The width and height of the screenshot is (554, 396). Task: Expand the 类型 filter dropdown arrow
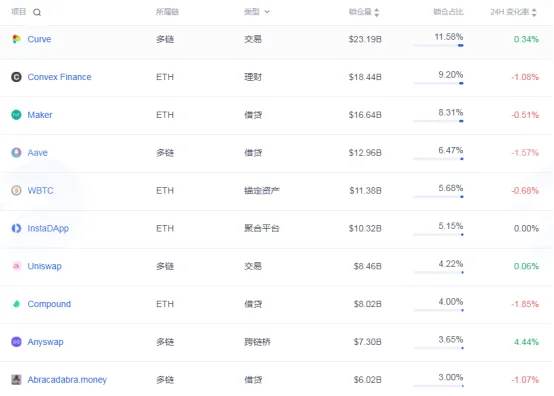[x=267, y=12]
